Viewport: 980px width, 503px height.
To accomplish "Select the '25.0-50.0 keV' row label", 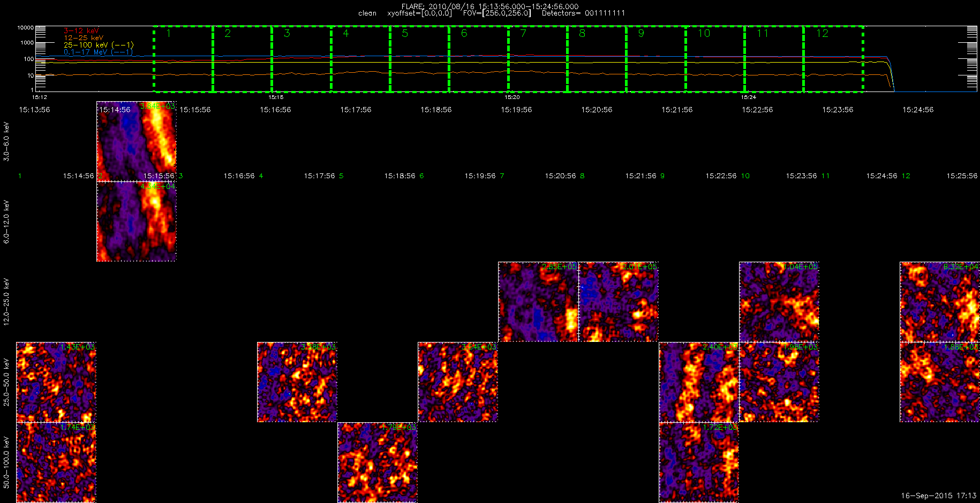I will (6, 382).
